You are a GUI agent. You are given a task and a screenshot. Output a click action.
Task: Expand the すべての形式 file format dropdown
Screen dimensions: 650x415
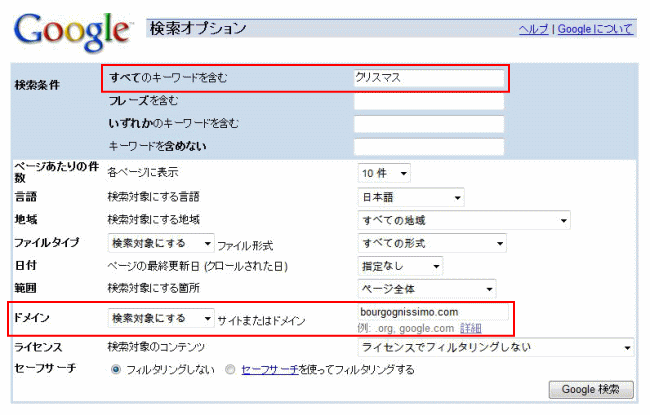click(x=432, y=243)
